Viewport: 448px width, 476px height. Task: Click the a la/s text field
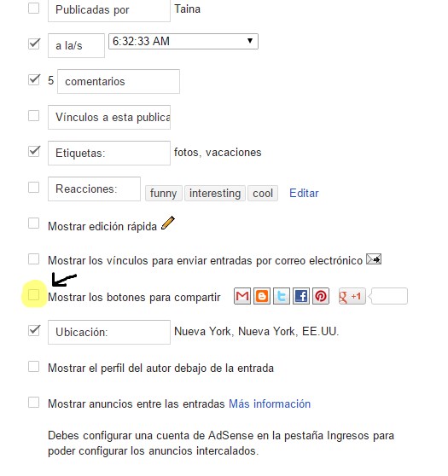pyautogui.click(x=76, y=45)
